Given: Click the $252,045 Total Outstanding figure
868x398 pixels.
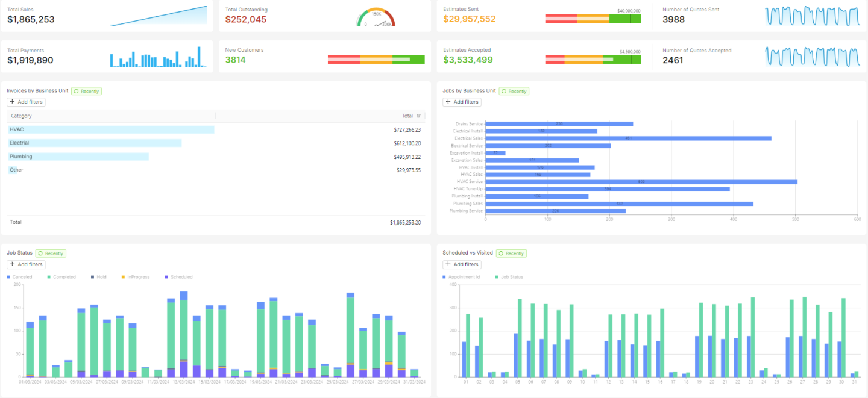Looking at the screenshot, I should coord(246,19).
